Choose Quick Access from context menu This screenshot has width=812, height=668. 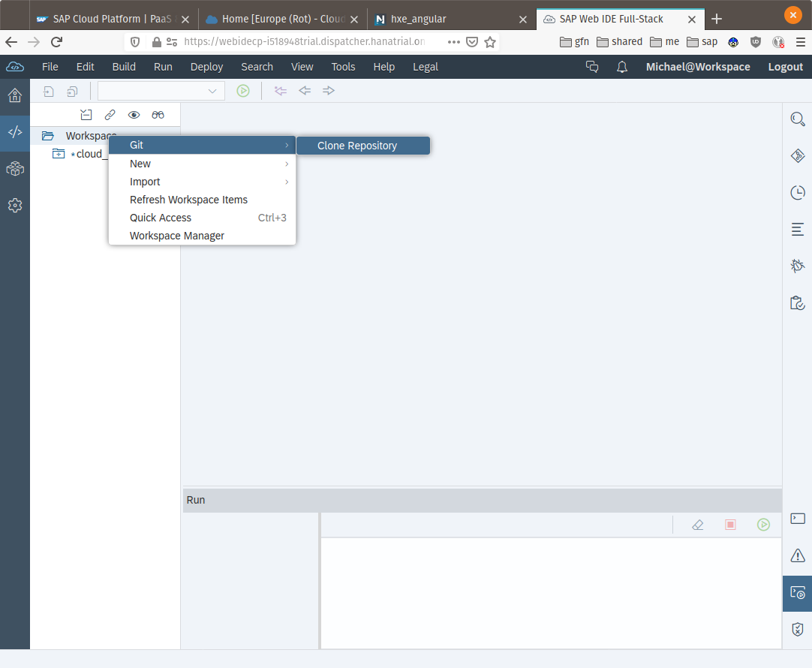coord(202,218)
